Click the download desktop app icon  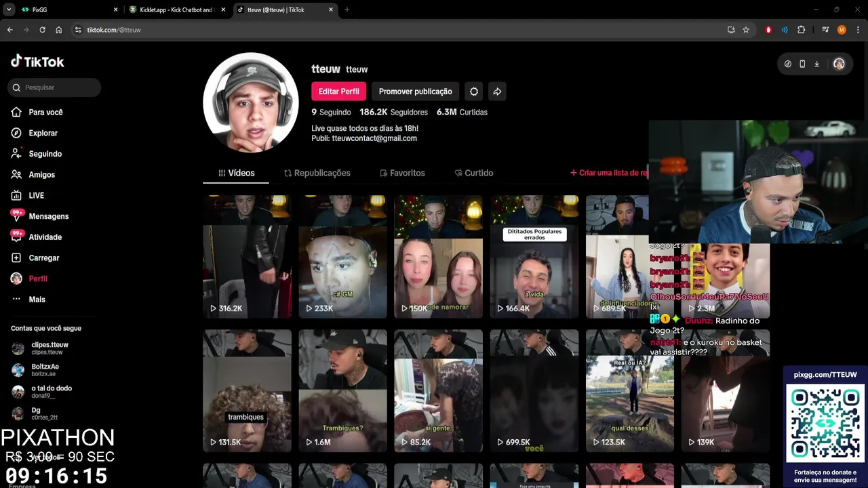click(x=817, y=64)
